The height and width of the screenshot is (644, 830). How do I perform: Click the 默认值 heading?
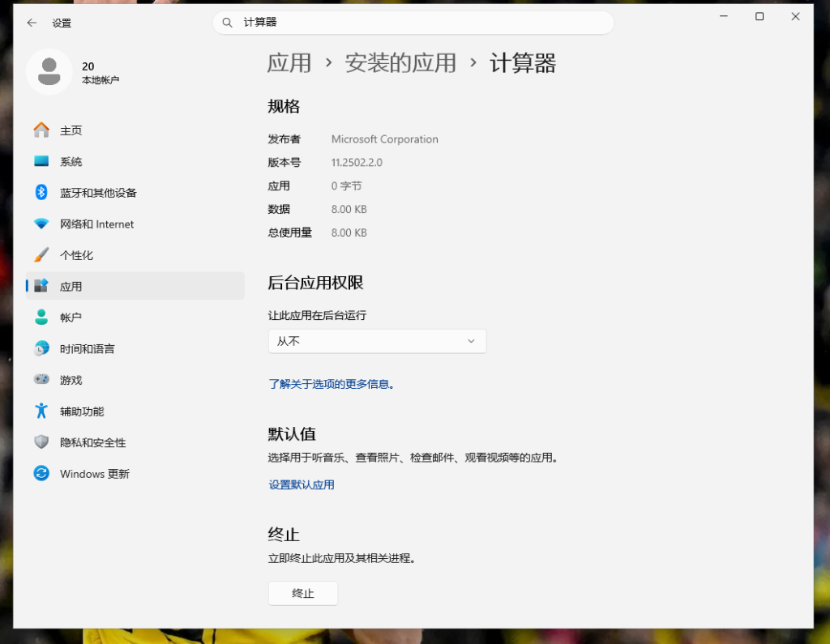pos(292,434)
